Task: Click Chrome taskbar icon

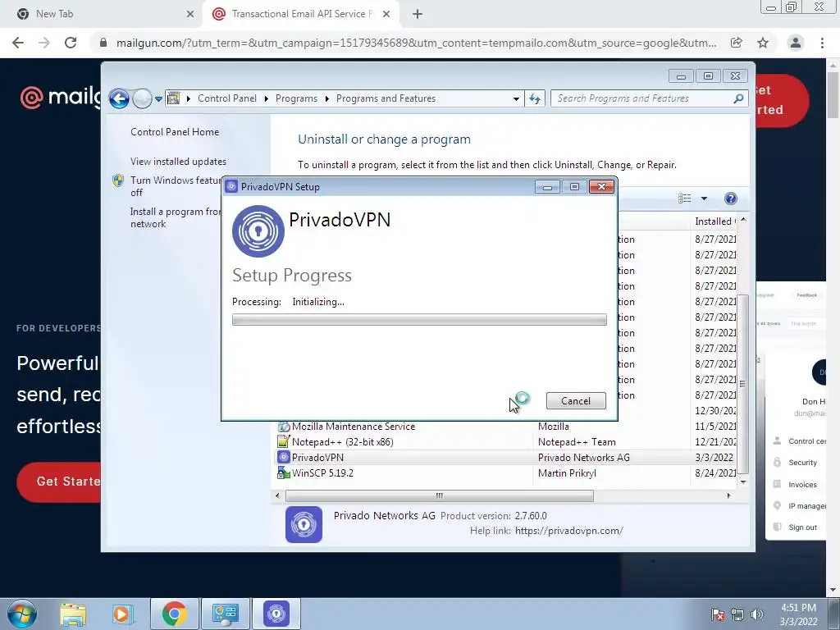Action: 174,614
